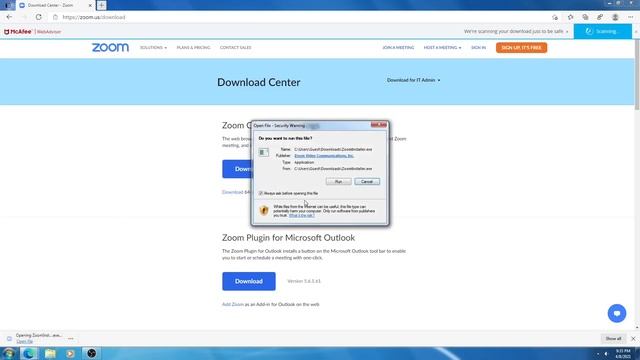Expand the Solutions menu
The image size is (640, 360).
coord(153,48)
